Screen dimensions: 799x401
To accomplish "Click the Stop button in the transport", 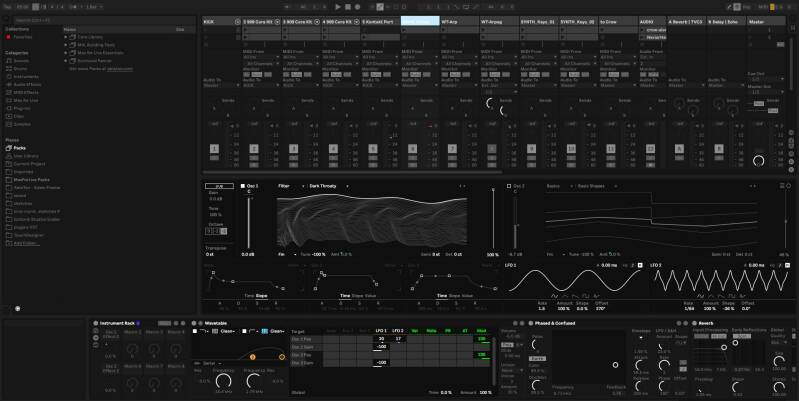I will 346,6.
